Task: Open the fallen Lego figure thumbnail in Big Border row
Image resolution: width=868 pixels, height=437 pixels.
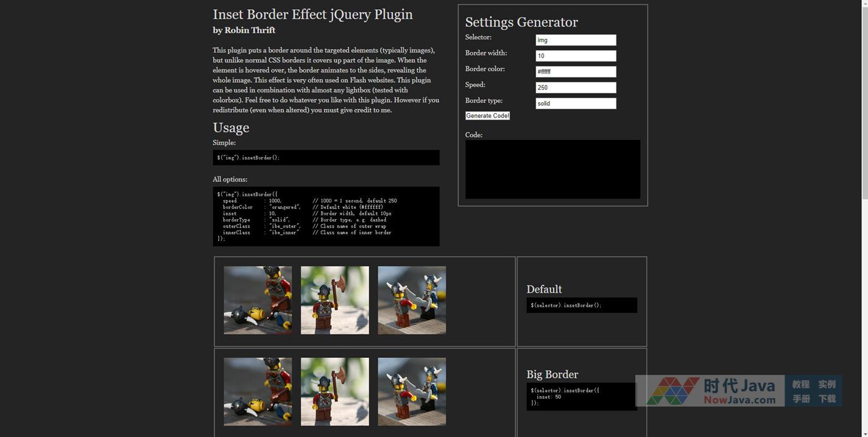Action: (x=258, y=391)
